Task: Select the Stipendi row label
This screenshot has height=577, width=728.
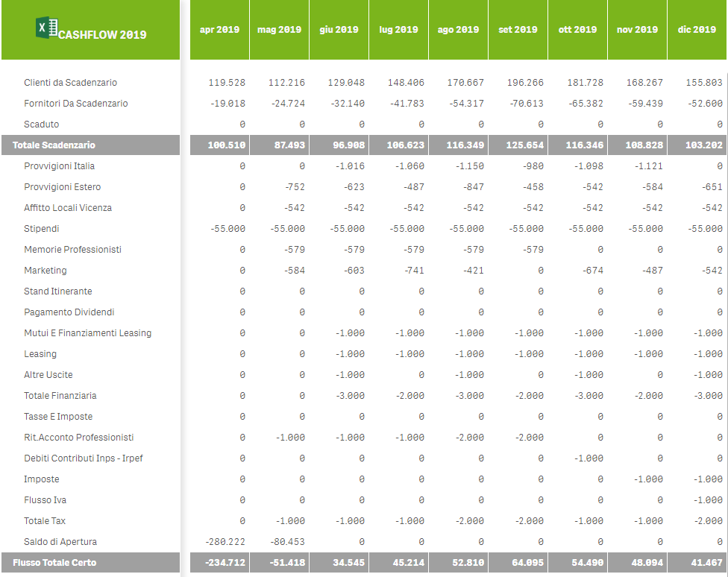Action: pyautogui.click(x=41, y=229)
